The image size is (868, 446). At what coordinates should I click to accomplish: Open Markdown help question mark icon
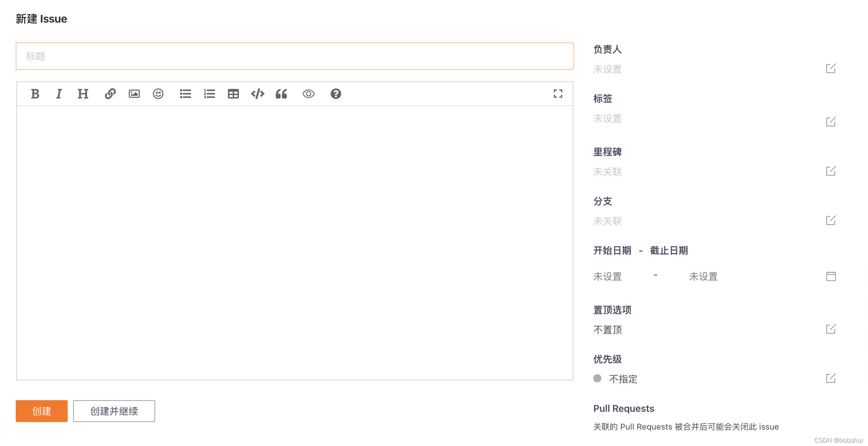pos(336,94)
